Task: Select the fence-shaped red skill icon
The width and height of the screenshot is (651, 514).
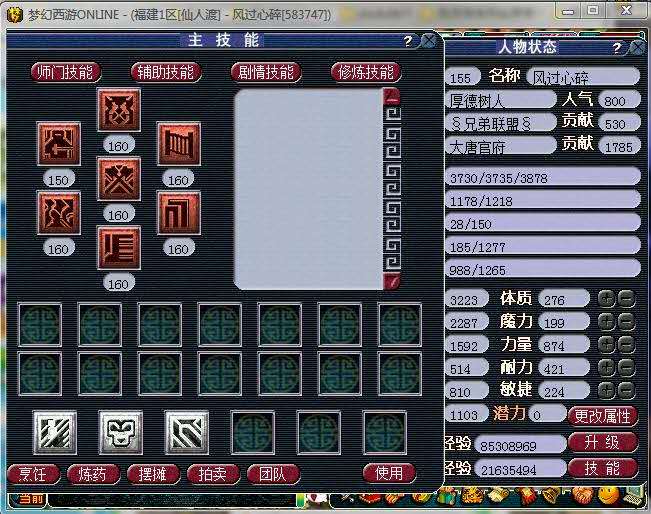Action: tap(179, 144)
